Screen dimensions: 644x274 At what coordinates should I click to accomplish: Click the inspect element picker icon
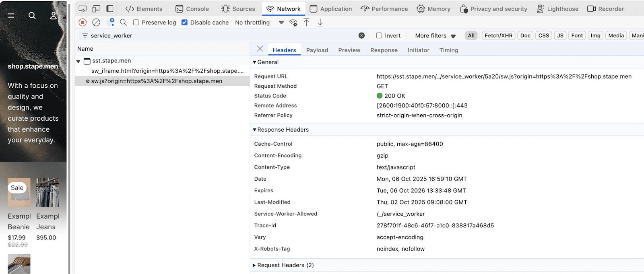pyautogui.click(x=83, y=9)
